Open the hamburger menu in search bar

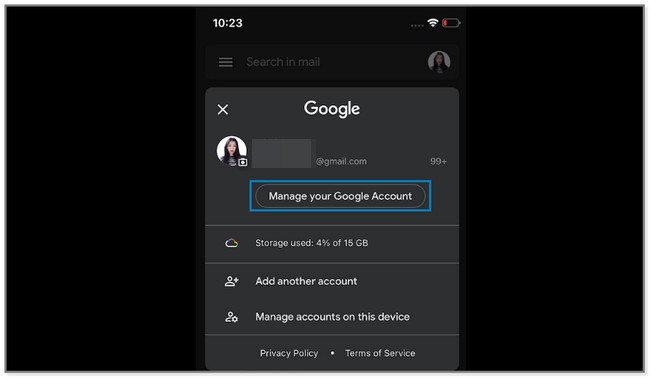tap(226, 62)
